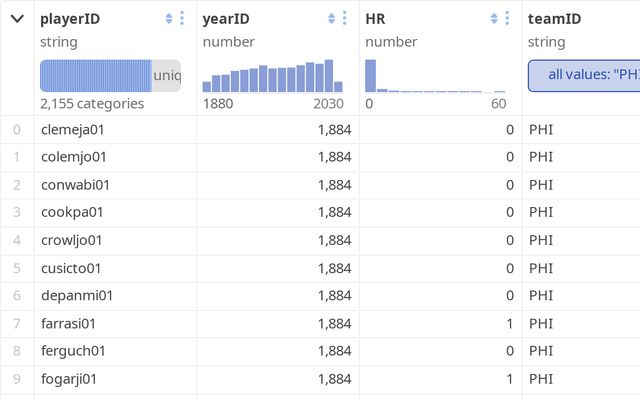Sort the table by yearID column
Viewport: 640px width, 400px height.
click(332, 19)
